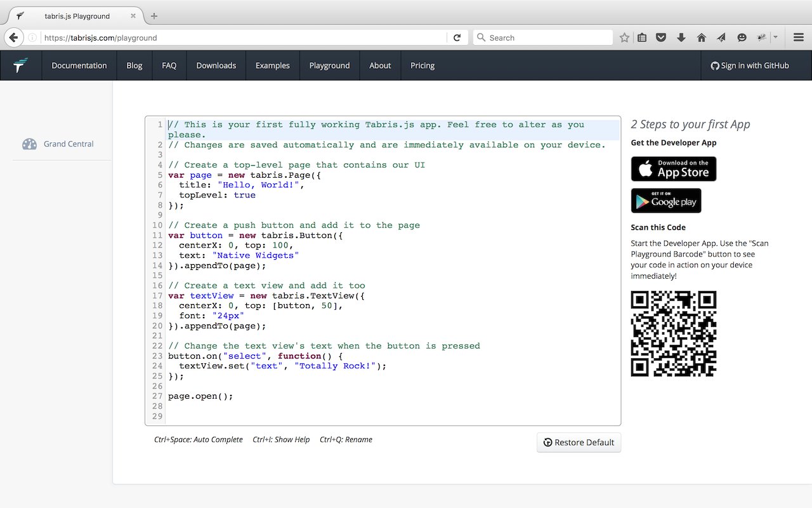The width and height of the screenshot is (812, 508).
Task: Click in the browser Search field
Action: point(544,37)
